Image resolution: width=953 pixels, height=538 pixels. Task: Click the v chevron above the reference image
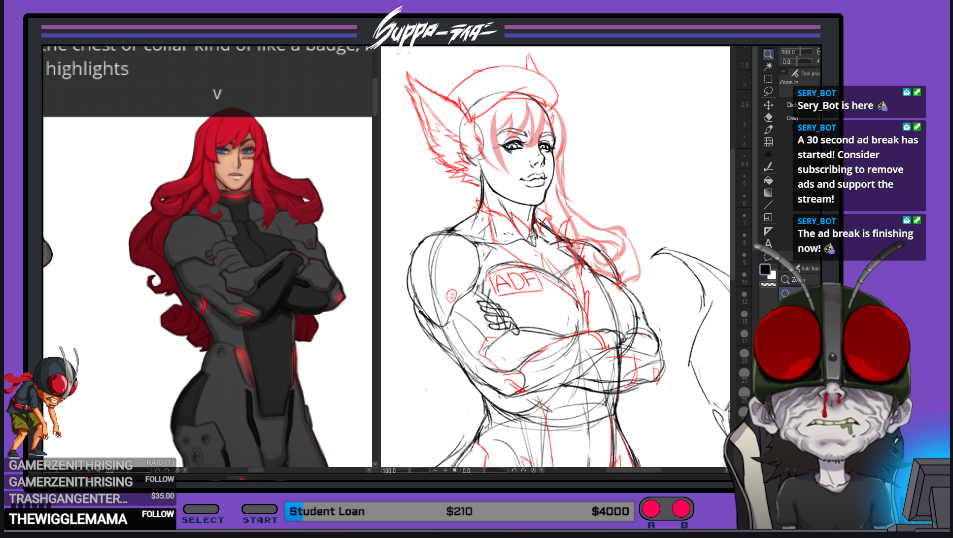tap(217, 94)
